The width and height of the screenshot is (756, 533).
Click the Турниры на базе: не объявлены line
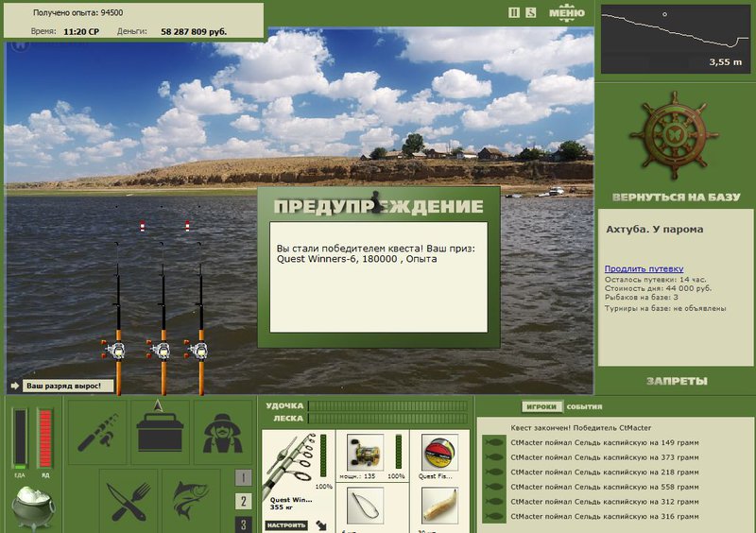pyautogui.click(x=665, y=308)
